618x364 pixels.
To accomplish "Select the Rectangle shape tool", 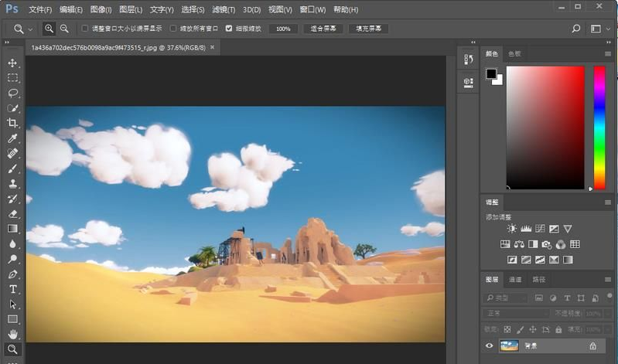I will (12, 319).
